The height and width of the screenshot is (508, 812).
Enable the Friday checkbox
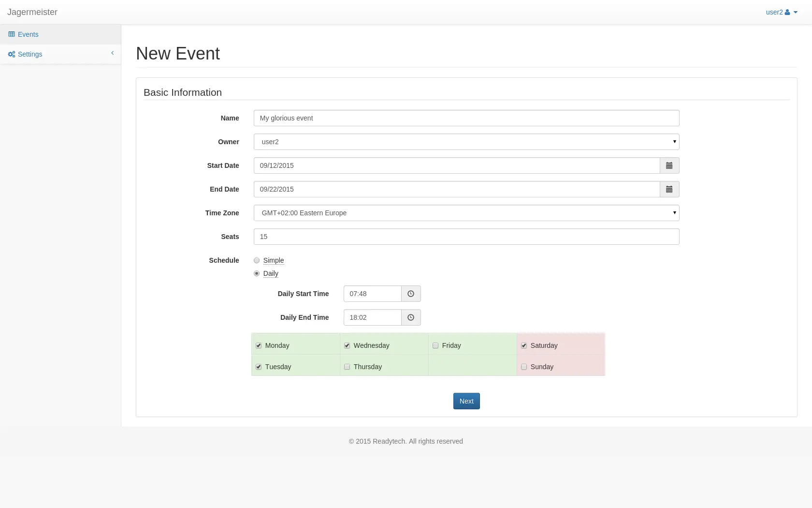coord(435,345)
